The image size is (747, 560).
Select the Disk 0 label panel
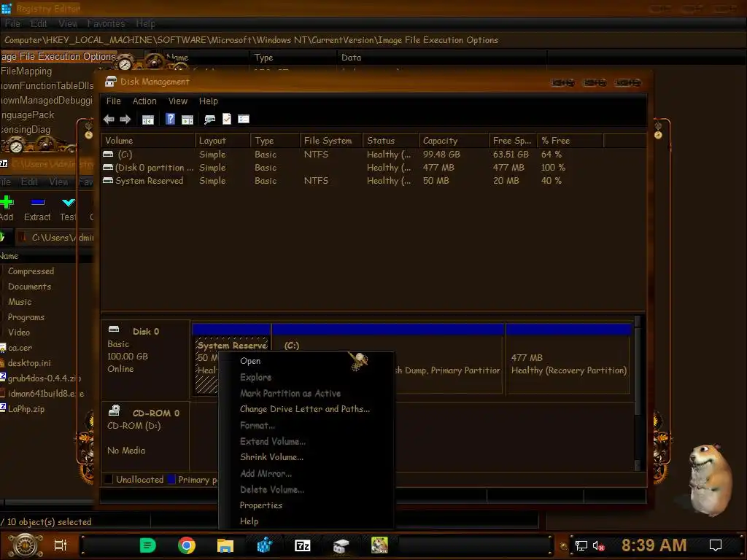145,359
